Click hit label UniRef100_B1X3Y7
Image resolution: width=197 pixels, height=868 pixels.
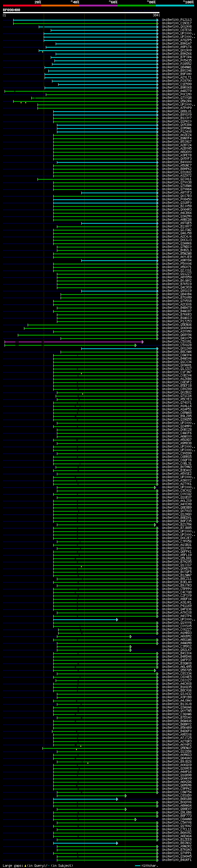pos(177,118)
